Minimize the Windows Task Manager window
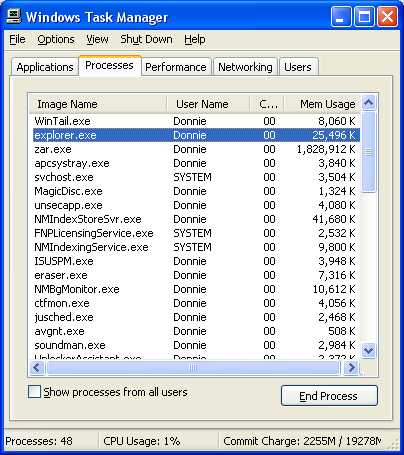404x455 pixels. (x=340, y=17)
